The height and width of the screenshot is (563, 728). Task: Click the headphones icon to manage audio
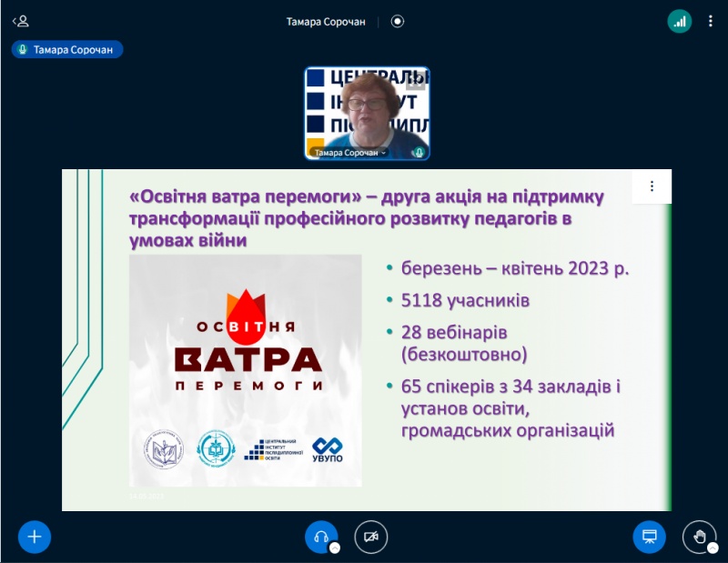tap(319, 536)
